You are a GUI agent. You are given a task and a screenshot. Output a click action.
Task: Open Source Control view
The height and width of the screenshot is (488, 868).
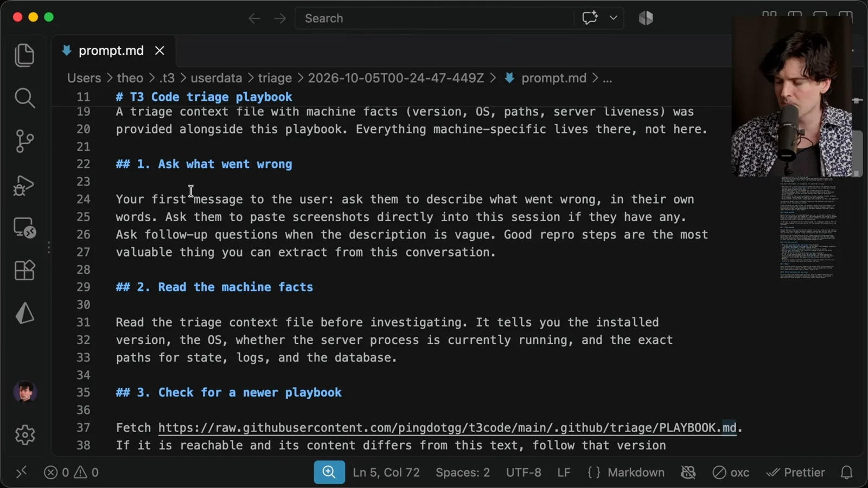click(x=24, y=141)
